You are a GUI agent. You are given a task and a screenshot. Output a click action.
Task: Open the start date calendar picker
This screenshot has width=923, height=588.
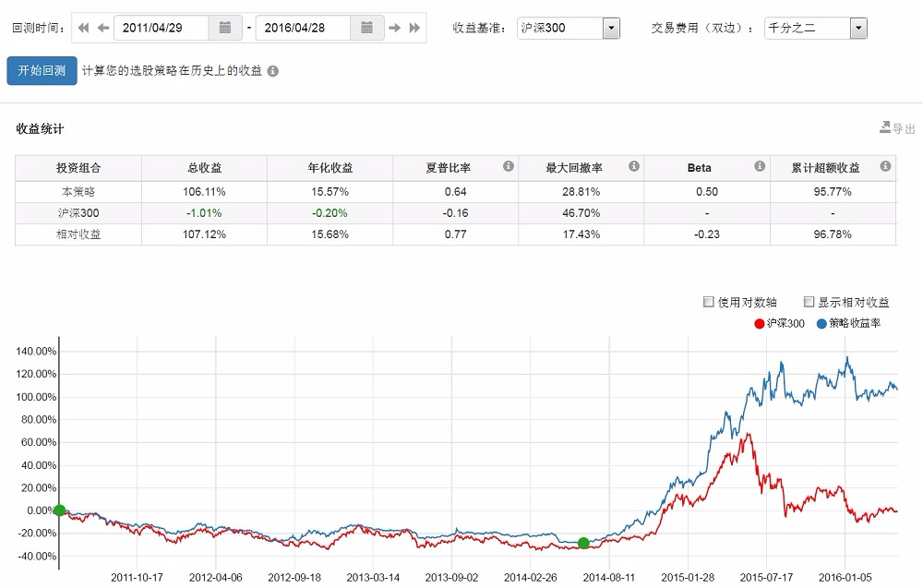224,28
